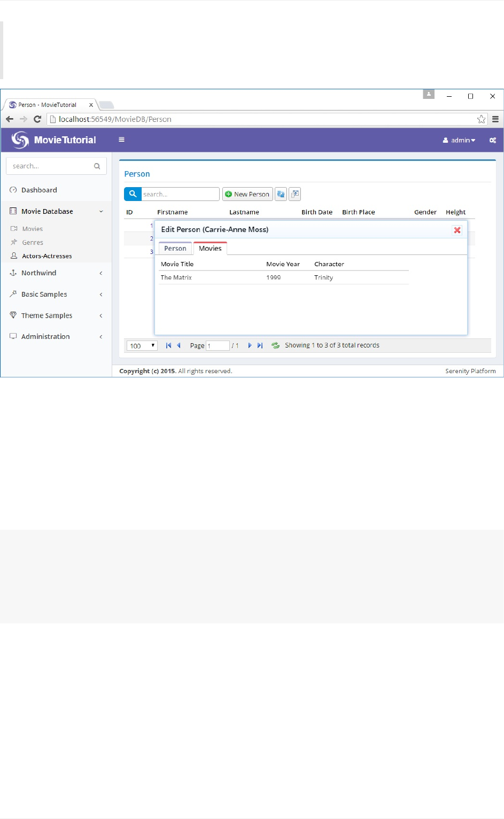This screenshot has height=819, width=504.
Task: Click the sidebar search magnifier icon
Action: (97, 166)
